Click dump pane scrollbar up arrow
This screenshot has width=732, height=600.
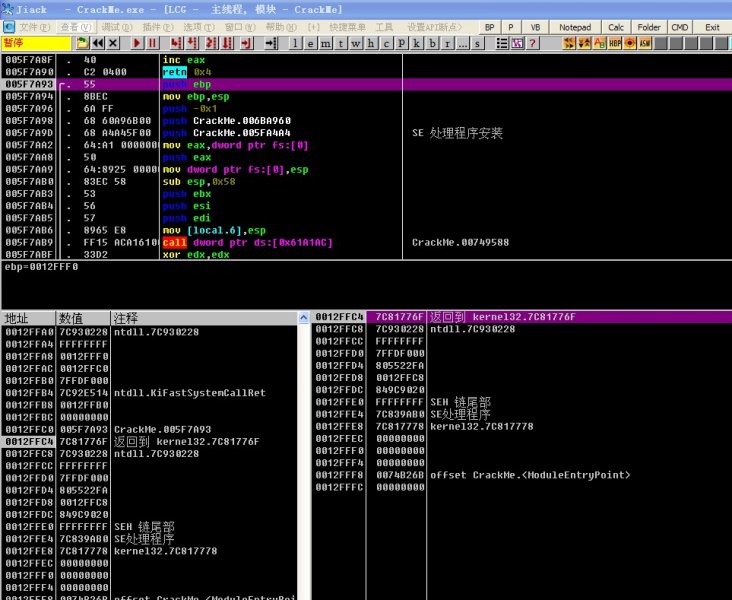click(303, 318)
